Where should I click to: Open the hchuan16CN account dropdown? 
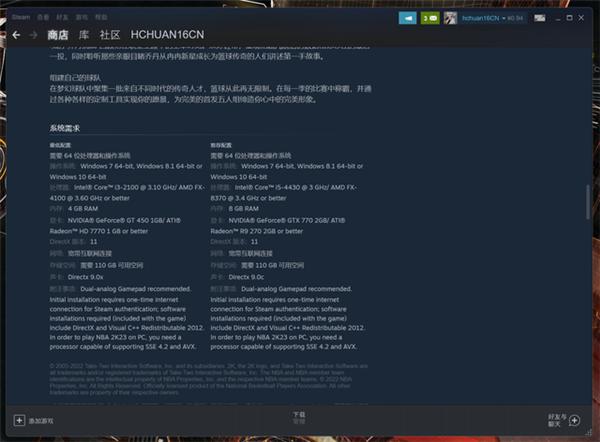click(492, 18)
